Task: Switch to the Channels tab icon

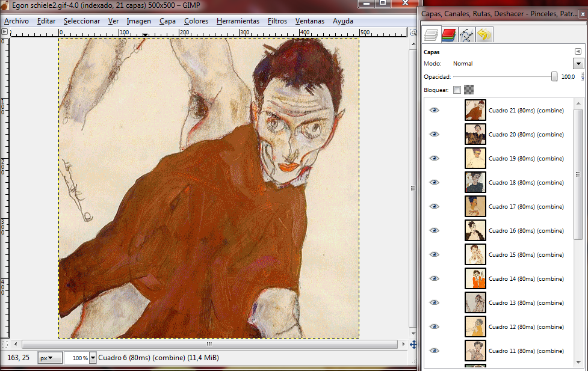Action: 448,35
